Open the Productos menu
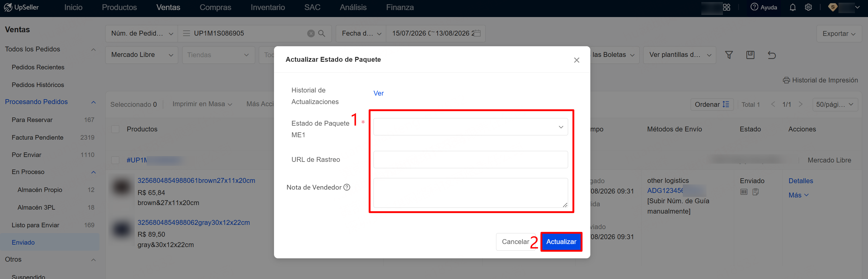The image size is (868, 279). point(119,7)
